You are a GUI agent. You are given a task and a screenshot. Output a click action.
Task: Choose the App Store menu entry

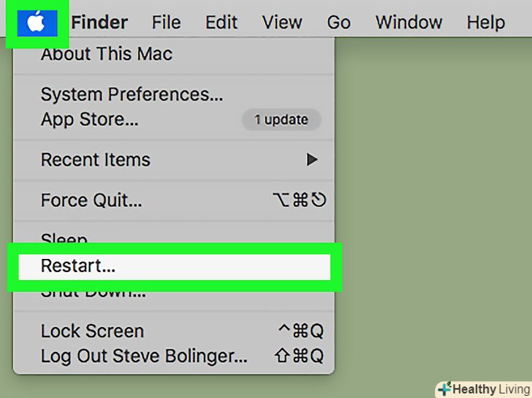[x=89, y=119]
